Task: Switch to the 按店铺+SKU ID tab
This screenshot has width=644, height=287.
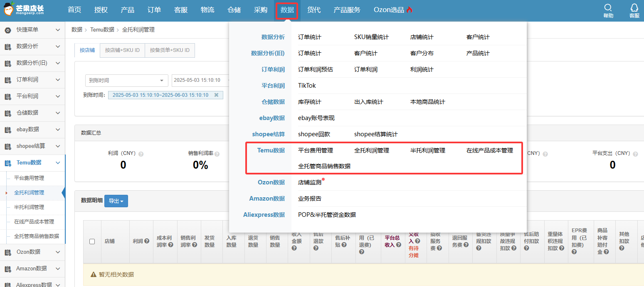Action: pyautogui.click(x=122, y=50)
